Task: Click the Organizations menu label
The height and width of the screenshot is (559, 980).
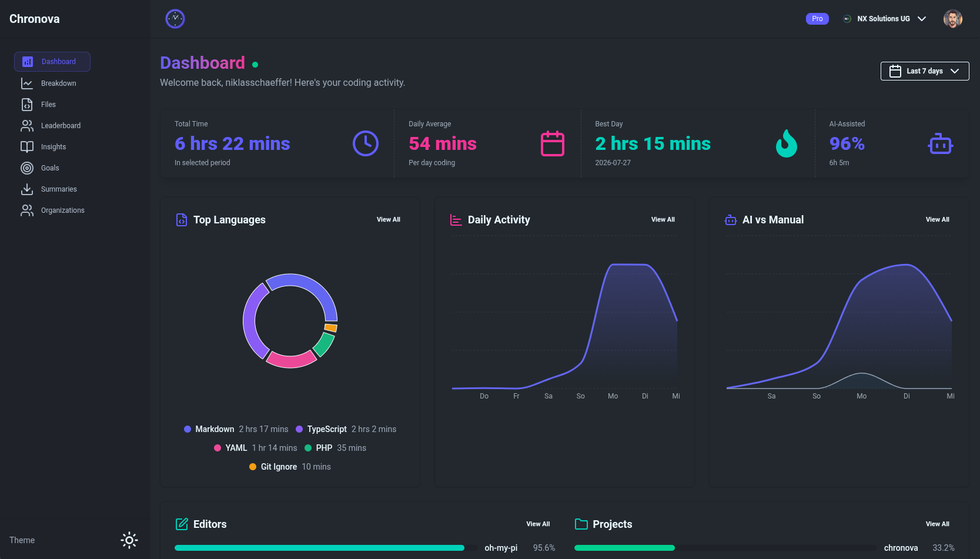Action: pos(63,210)
